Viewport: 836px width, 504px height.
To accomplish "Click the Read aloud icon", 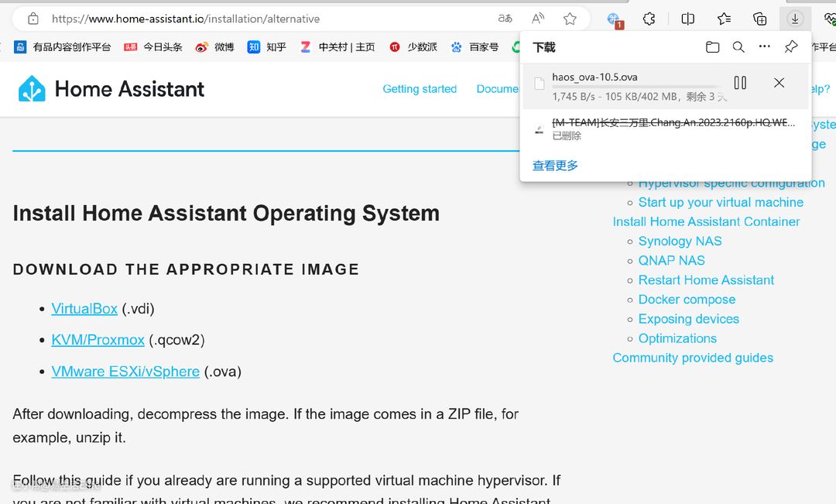I will tap(537, 19).
